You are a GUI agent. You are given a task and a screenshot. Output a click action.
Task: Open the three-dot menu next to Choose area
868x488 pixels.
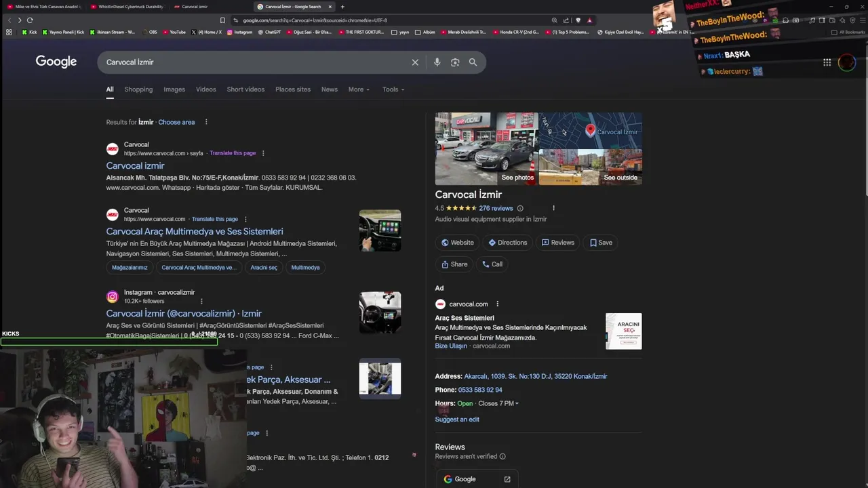(206, 122)
